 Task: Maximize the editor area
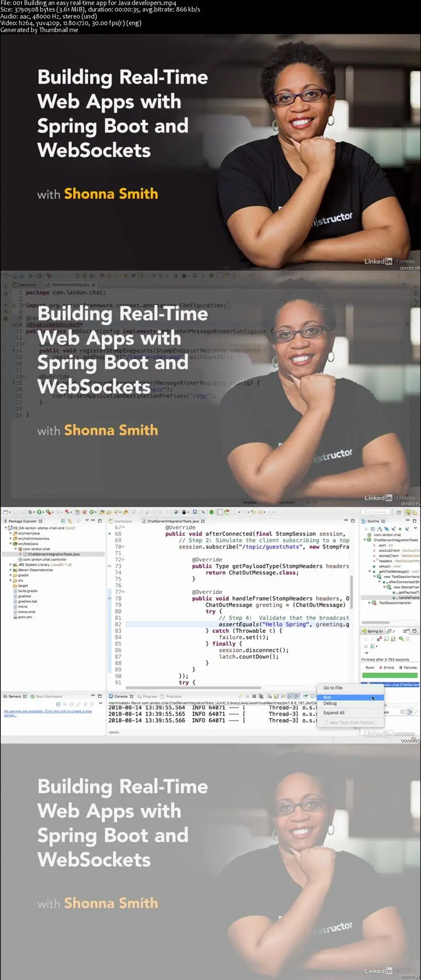[353, 521]
